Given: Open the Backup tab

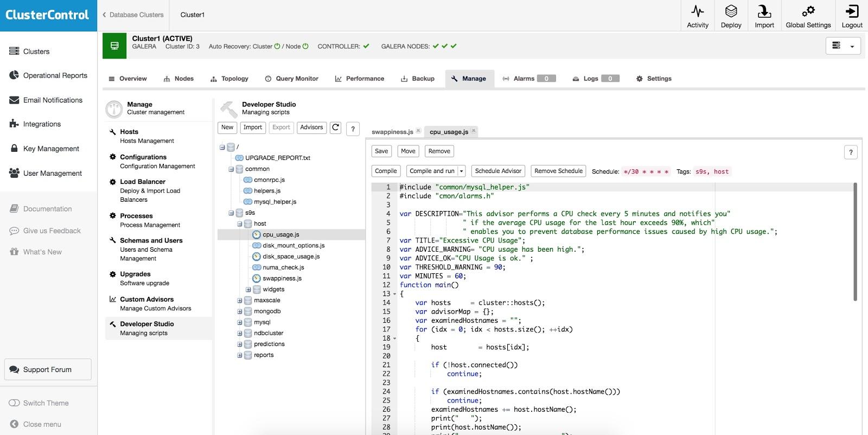Looking at the screenshot, I should [x=418, y=79].
